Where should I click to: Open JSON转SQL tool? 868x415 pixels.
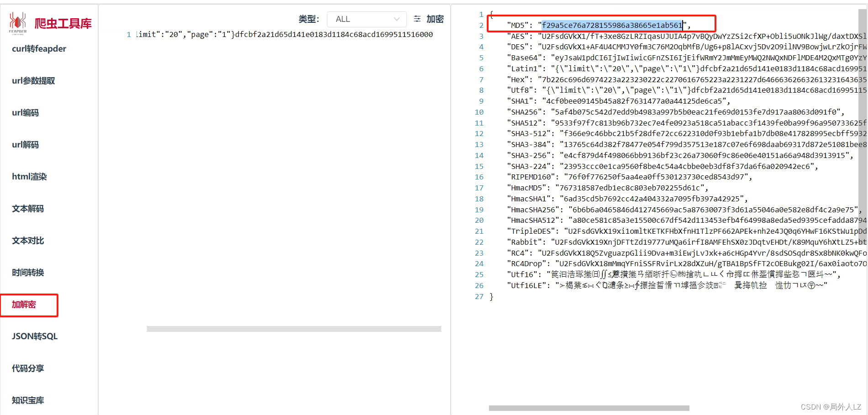35,336
